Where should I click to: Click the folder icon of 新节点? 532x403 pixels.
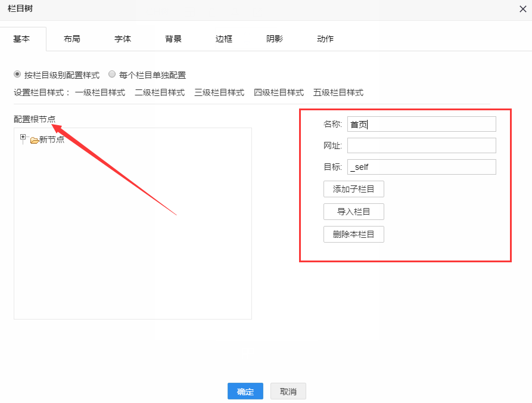click(x=34, y=140)
